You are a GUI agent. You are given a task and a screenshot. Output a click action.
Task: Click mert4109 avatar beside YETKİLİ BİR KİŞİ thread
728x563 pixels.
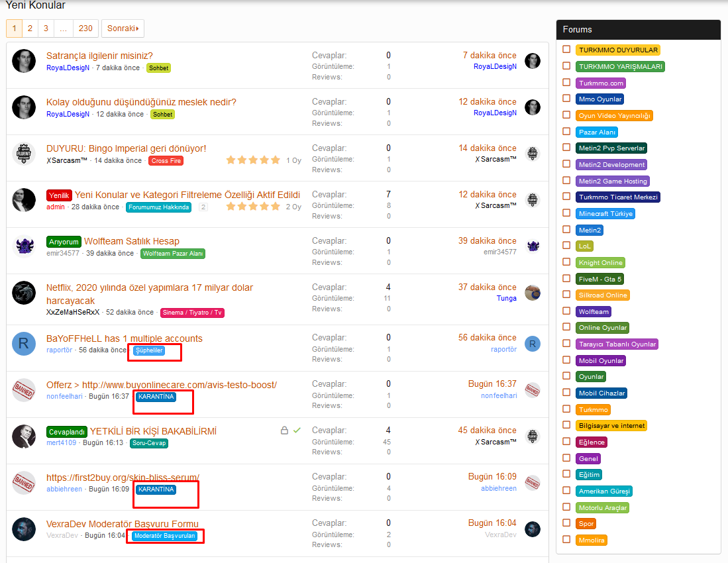pos(24,436)
